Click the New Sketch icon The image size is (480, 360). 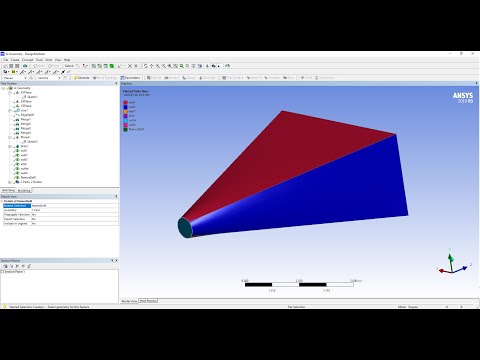click(x=65, y=78)
